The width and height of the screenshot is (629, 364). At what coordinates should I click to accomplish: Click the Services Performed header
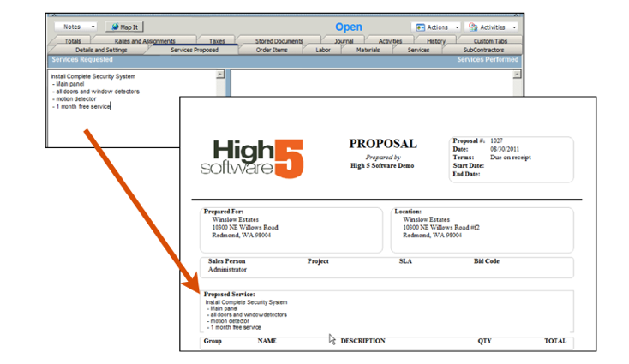coord(488,59)
